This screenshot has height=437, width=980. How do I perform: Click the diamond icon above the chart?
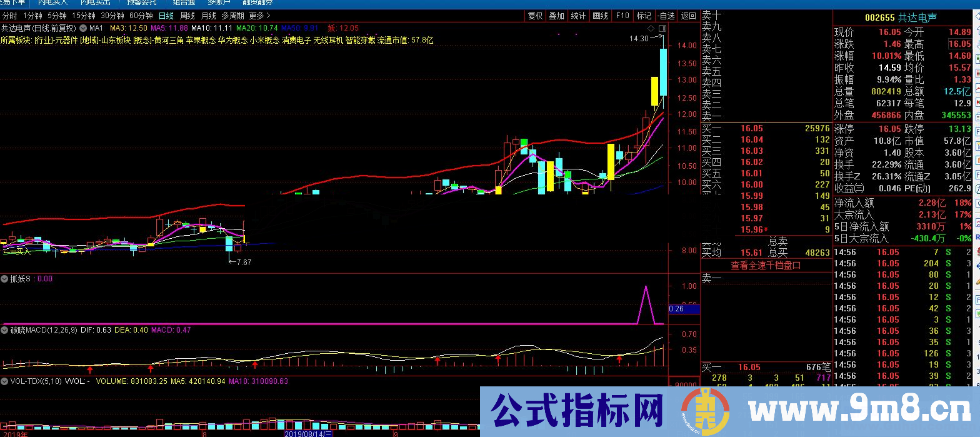[x=651, y=29]
